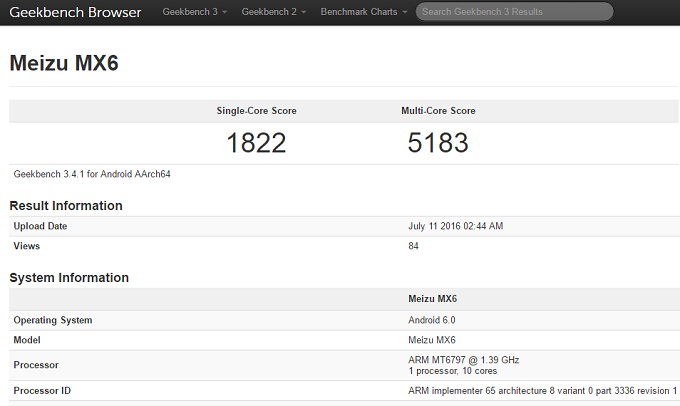Click the Result Information section heading
680x406 pixels.
click(66, 205)
